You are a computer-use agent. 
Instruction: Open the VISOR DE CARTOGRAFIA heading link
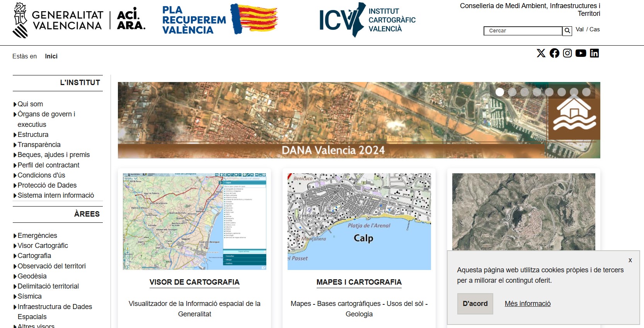pos(194,282)
